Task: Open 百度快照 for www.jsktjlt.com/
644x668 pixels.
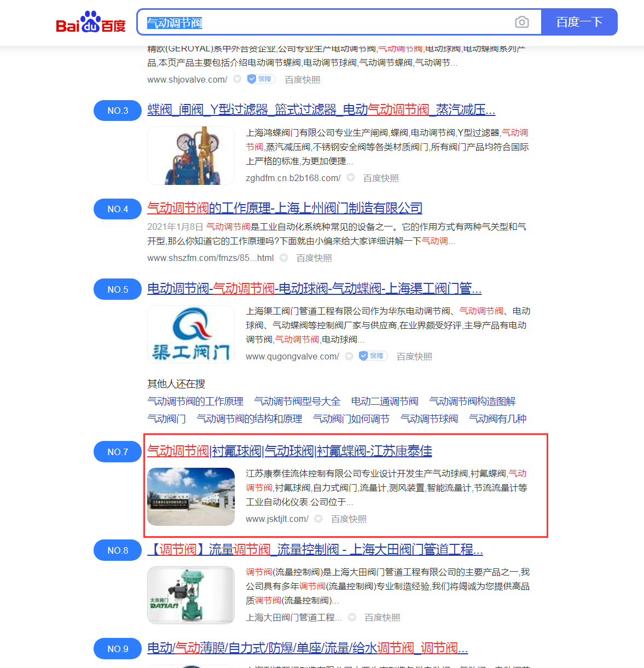Action: pos(349,519)
